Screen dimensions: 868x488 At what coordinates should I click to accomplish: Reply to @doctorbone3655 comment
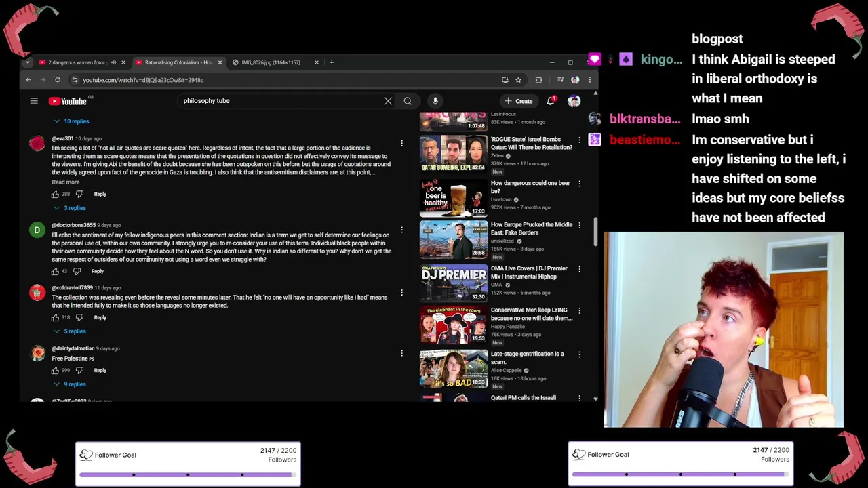pos(97,271)
